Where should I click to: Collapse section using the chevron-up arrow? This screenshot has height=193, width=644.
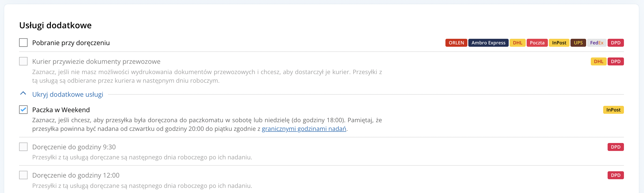click(23, 94)
